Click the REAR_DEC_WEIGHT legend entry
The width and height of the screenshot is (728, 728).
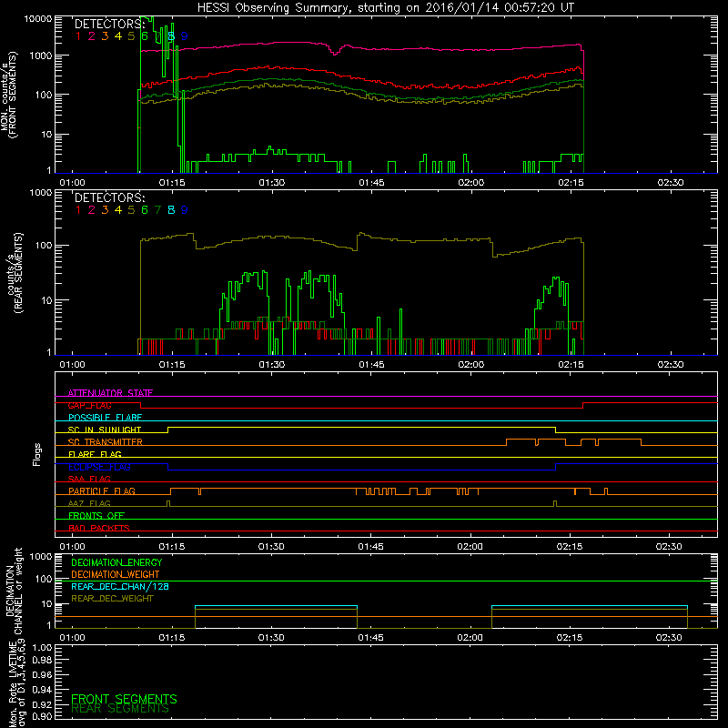pyautogui.click(x=112, y=599)
